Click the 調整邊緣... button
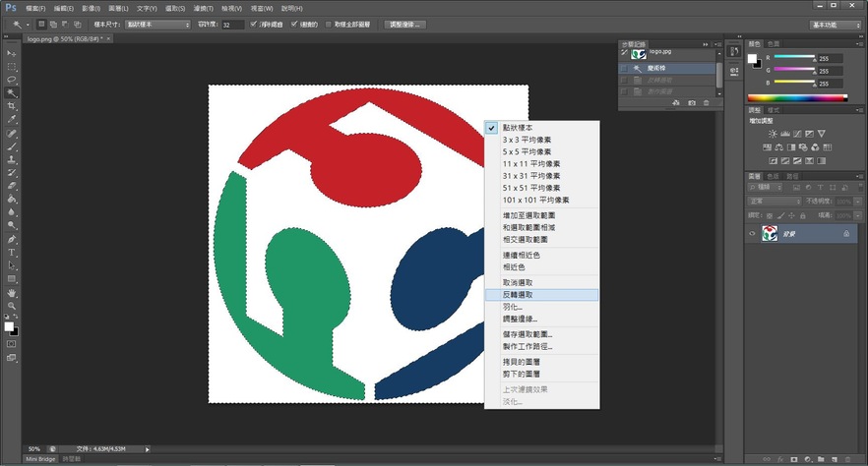 (404, 25)
